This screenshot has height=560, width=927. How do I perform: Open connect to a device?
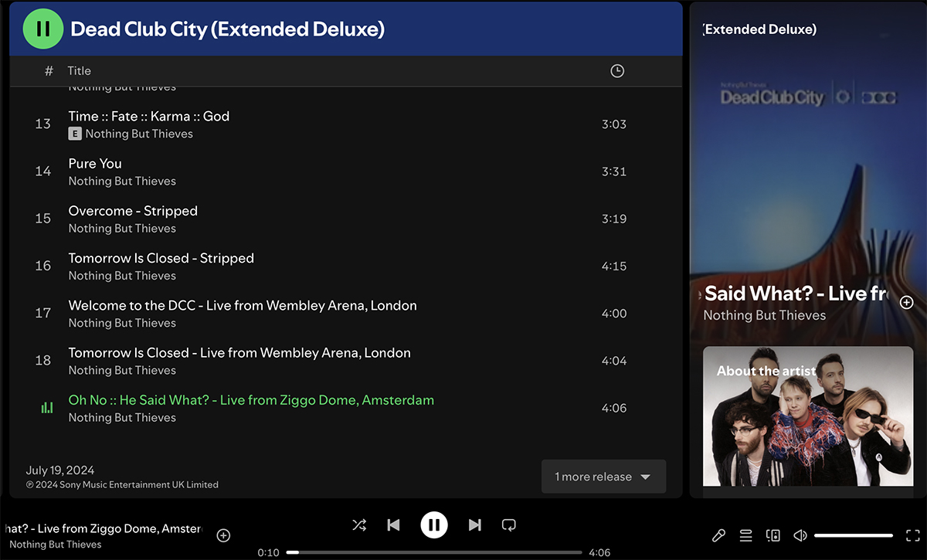click(x=772, y=535)
